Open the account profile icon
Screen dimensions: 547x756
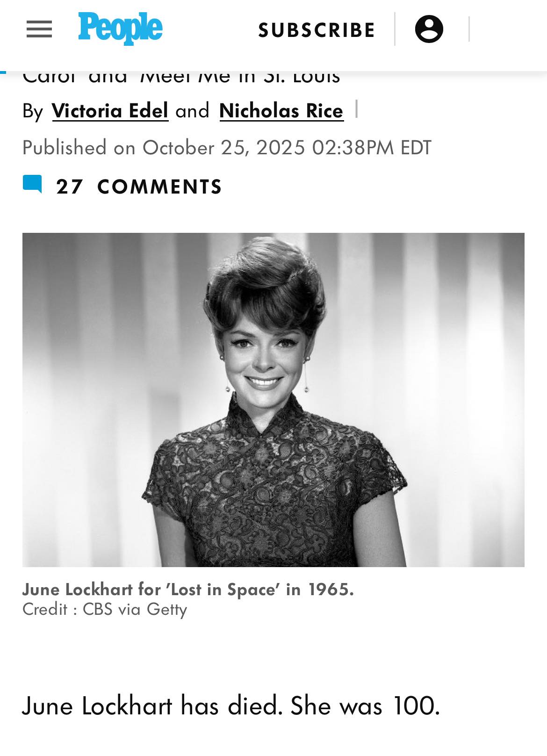[x=429, y=29]
